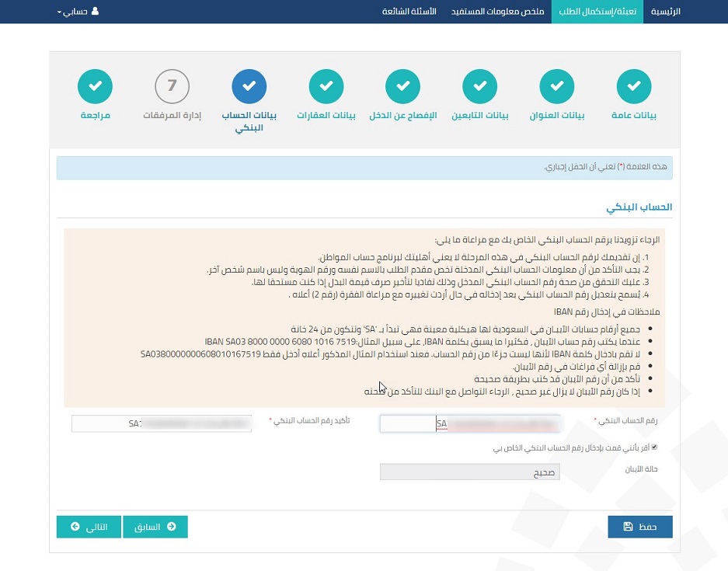Click the ملاحظات في إدخال رقم IBAN heading
Viewport: 728px width, 571px height.
tap(606, 312)
